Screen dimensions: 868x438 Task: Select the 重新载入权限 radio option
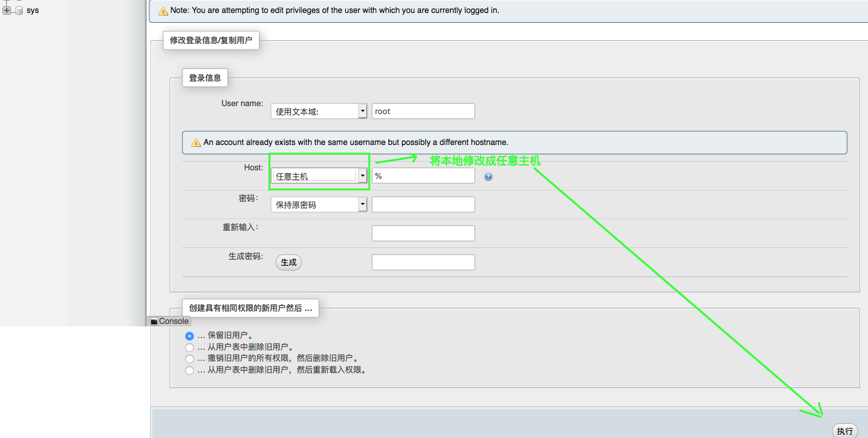point(190,370)
